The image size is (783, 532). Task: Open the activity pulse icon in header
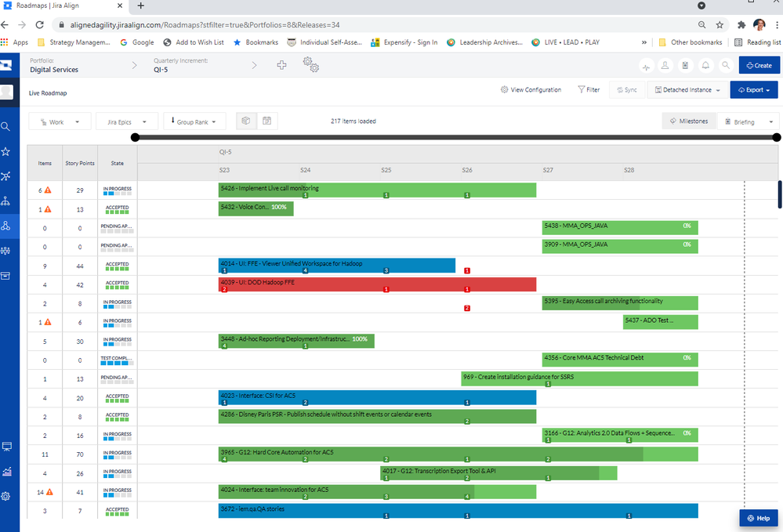646,66
